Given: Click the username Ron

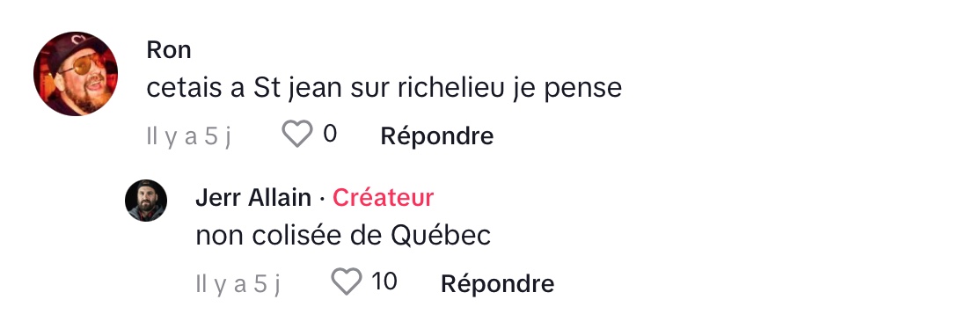Looking at the screenshot, I should (169, 50).
